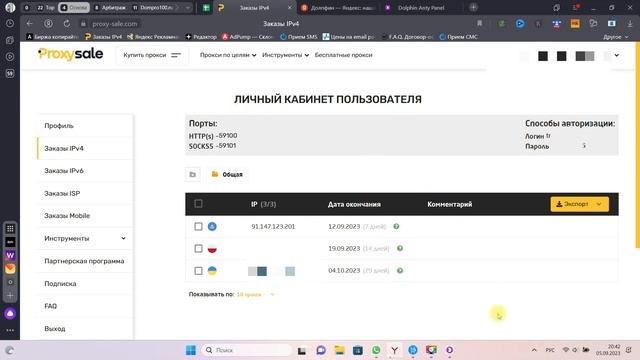Click green status icon for 04.10.2023

(x=400, y=271)
